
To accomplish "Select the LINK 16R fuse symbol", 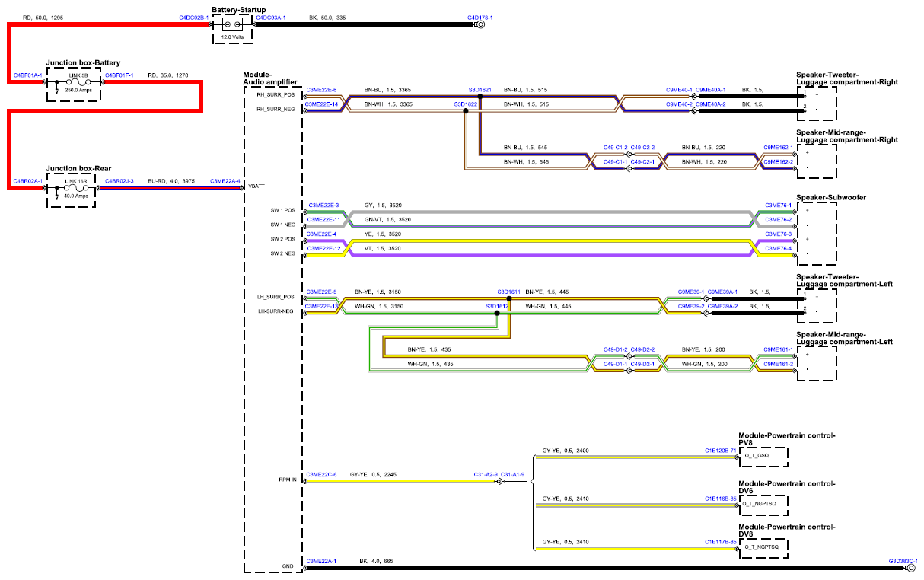I will coord(76,187).
